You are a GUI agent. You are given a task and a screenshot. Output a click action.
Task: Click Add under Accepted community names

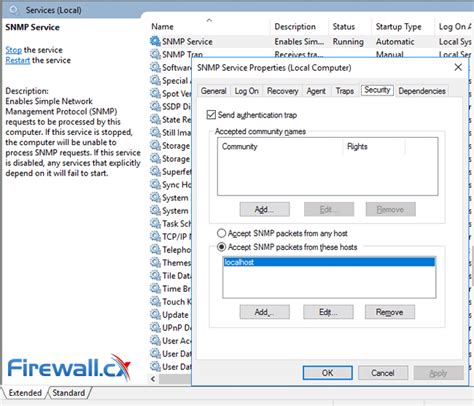[265, 209]
